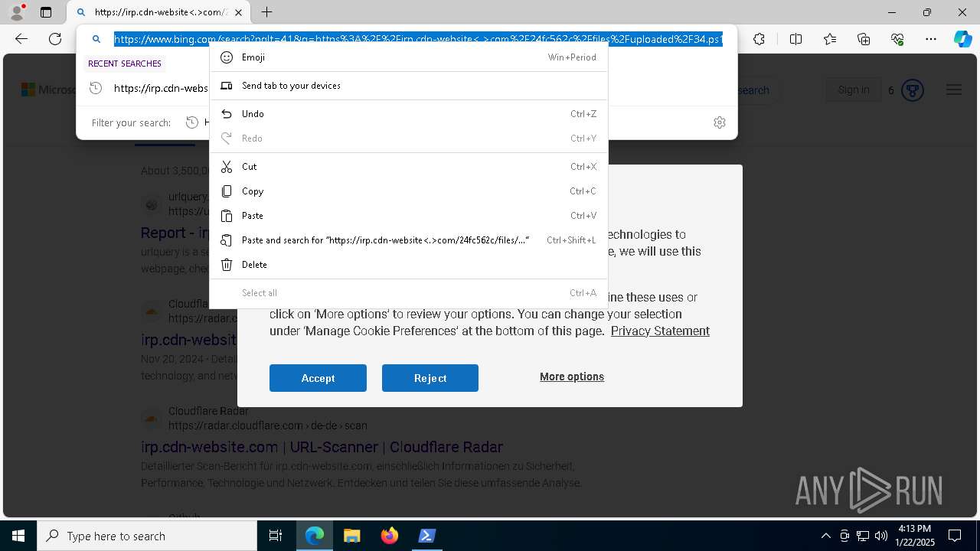Click Sign in on Bing
The image size is (980, 551).
click(x=853, y=90)
